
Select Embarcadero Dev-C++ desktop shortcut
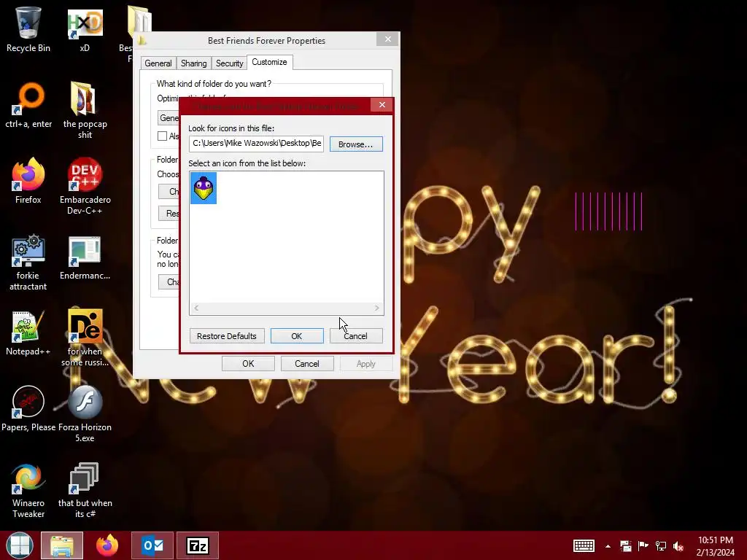pos(85,186)
